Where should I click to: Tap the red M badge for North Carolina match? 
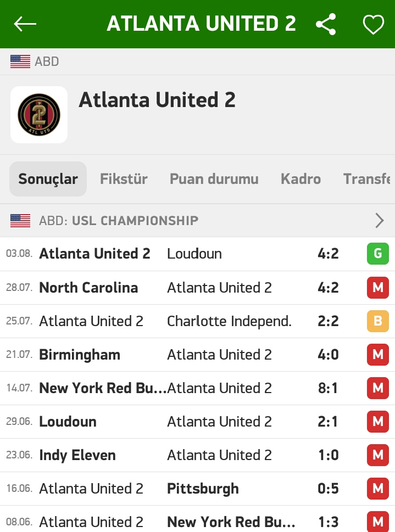[x=377, y=287]
